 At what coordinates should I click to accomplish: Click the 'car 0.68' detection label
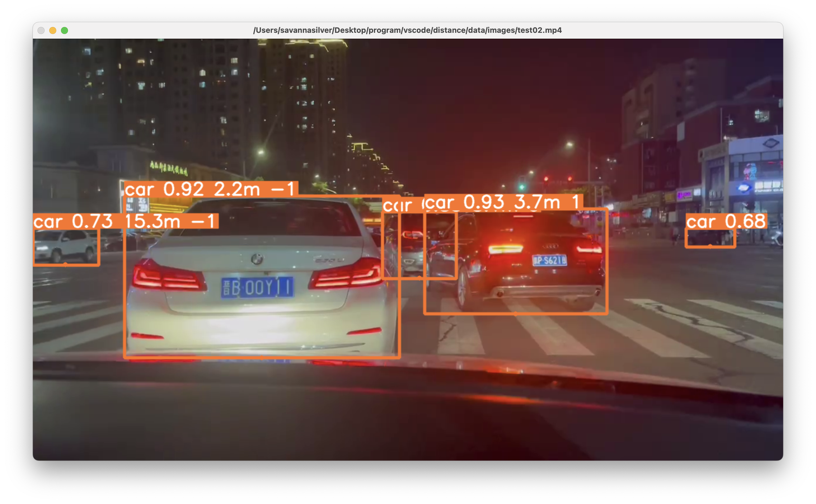click(726, 221)
